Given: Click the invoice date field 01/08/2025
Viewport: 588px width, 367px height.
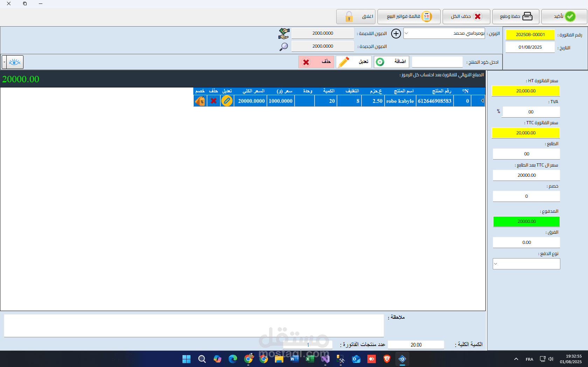Looking at the screenshot, I should [x=530, y=47].
